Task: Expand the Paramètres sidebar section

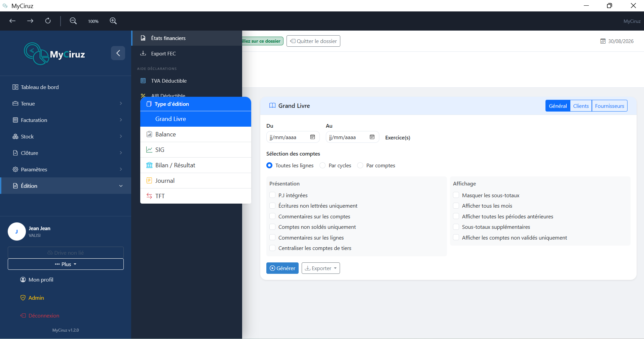Action: coord(66,169)
